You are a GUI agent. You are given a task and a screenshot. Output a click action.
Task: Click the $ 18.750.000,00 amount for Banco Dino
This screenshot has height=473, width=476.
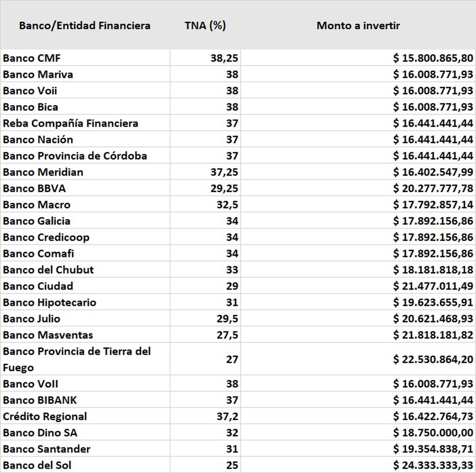coord(433,433)
